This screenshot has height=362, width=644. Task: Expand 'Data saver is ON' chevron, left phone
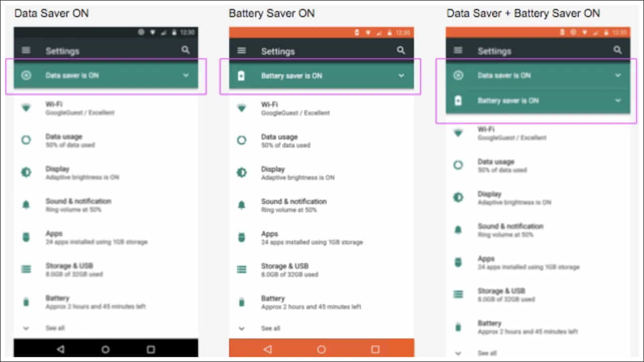pyautogui.click(x=186, y=75)
